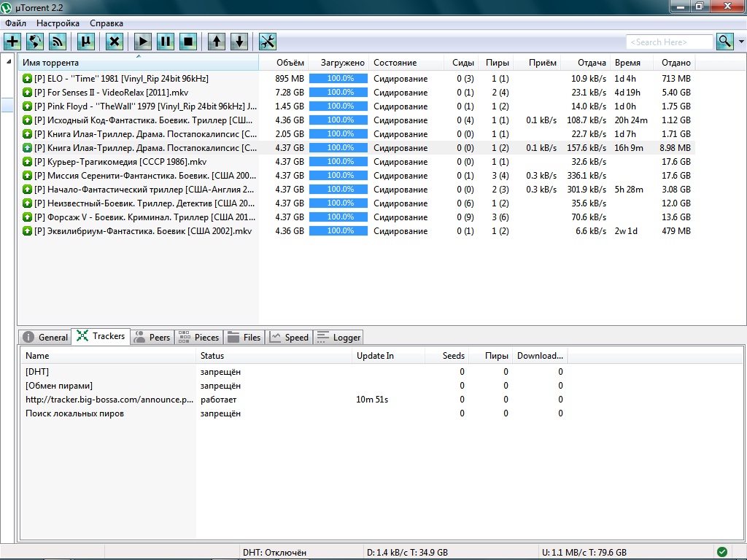Sort by Отдано column header
The width and height of the screenshot is (747, 560).
pyautogui.click(x=673, y=63)
